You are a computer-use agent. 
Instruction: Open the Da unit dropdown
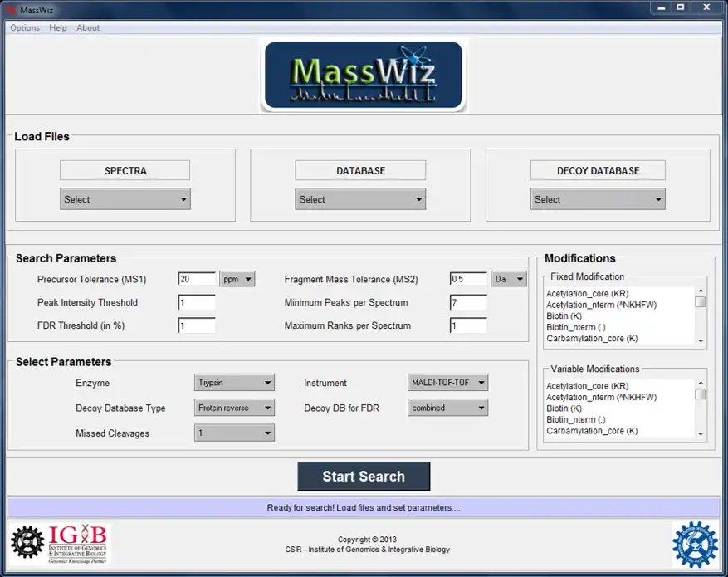coord(509,279)
